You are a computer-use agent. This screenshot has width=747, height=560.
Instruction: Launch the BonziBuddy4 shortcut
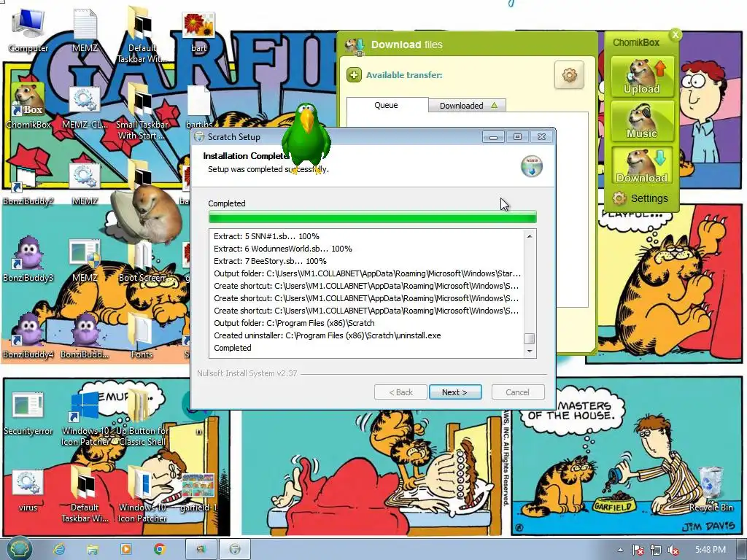click(28, 337)
